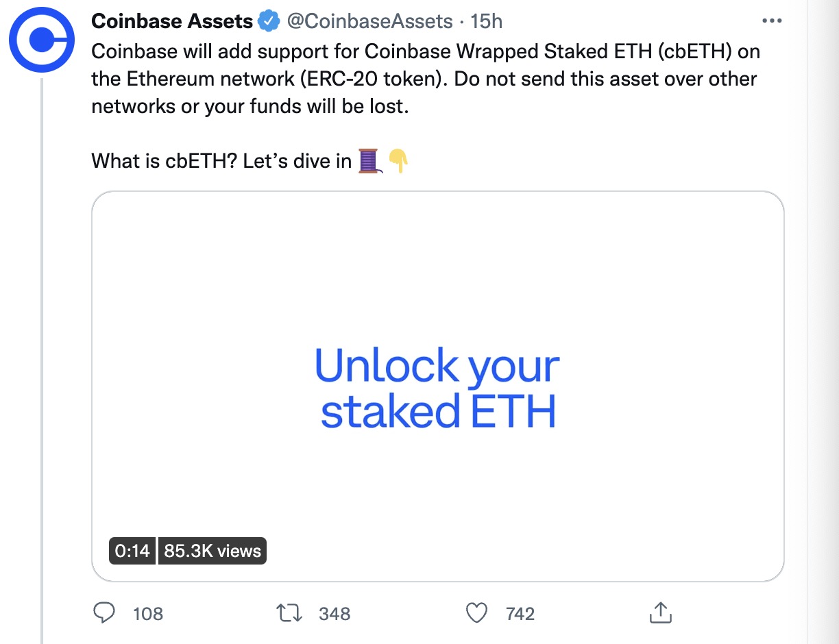Click the 108 replies count
The image size is (839, 644).
148,613
